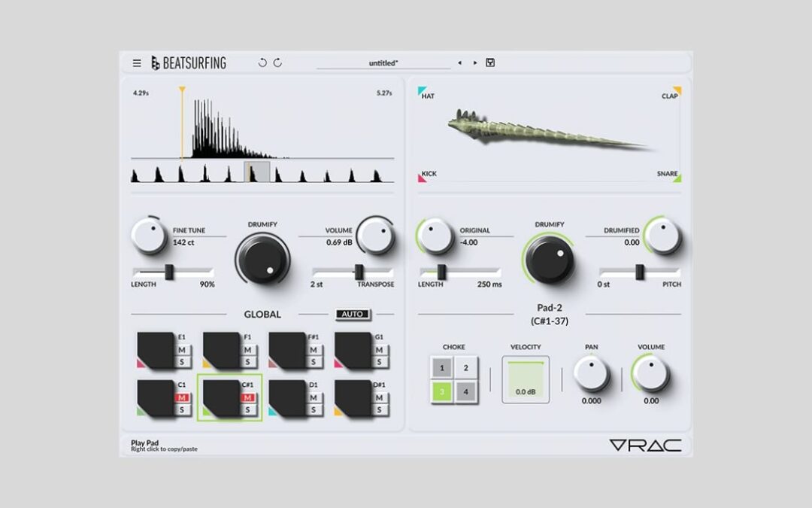Click the Drumified level knob
Image resolution: width=812 pixels, height=508 pixels.
(663, 235)
